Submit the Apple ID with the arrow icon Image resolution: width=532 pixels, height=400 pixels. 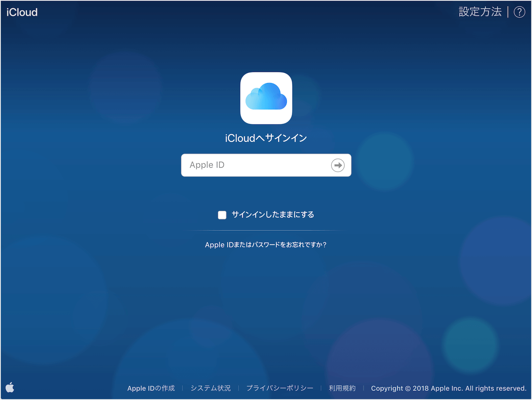tap(337, 165)
